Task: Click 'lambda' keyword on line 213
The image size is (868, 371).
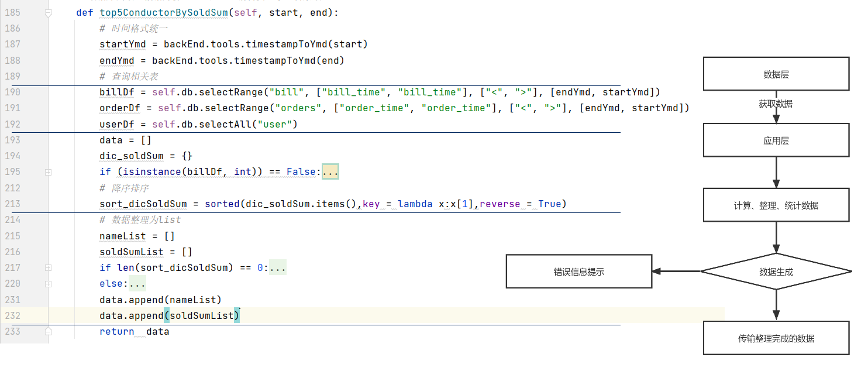Action: [x=415, y=204]
